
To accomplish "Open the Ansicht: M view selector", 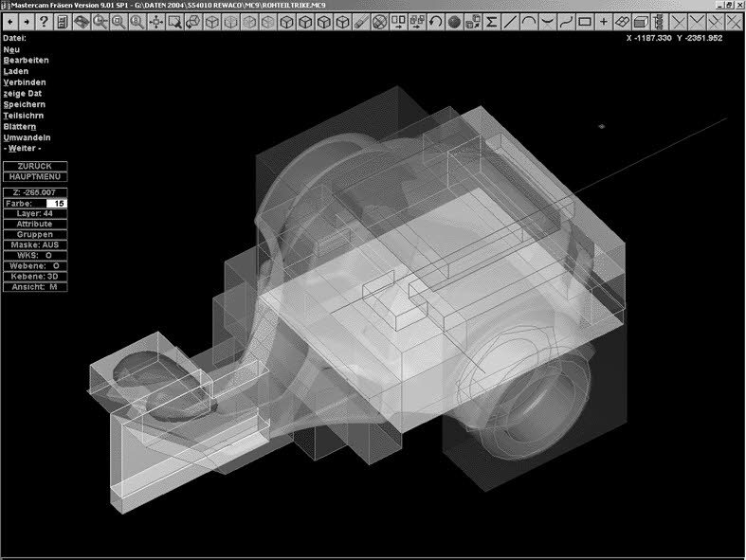I will (35, 286).
